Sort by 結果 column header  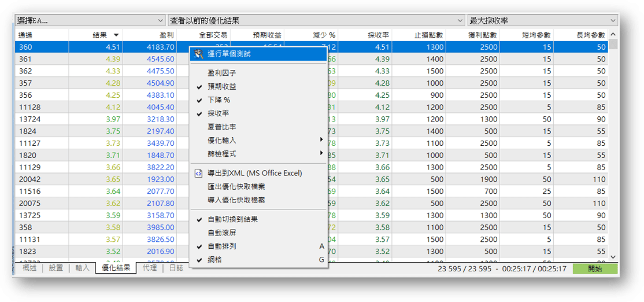[x=96, y=35]
